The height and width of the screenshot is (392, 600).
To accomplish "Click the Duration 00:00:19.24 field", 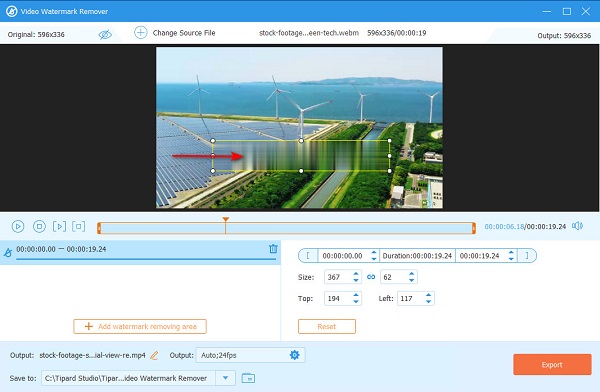I will (417, 256).
